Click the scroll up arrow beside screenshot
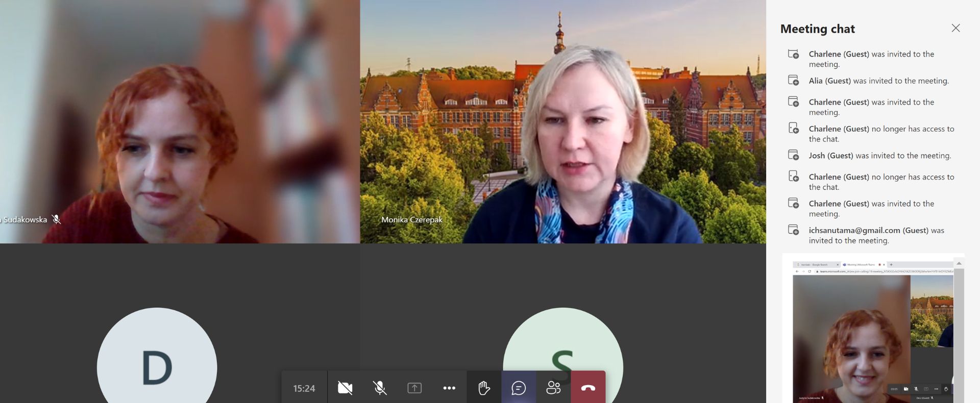 (x=959, y=264)
